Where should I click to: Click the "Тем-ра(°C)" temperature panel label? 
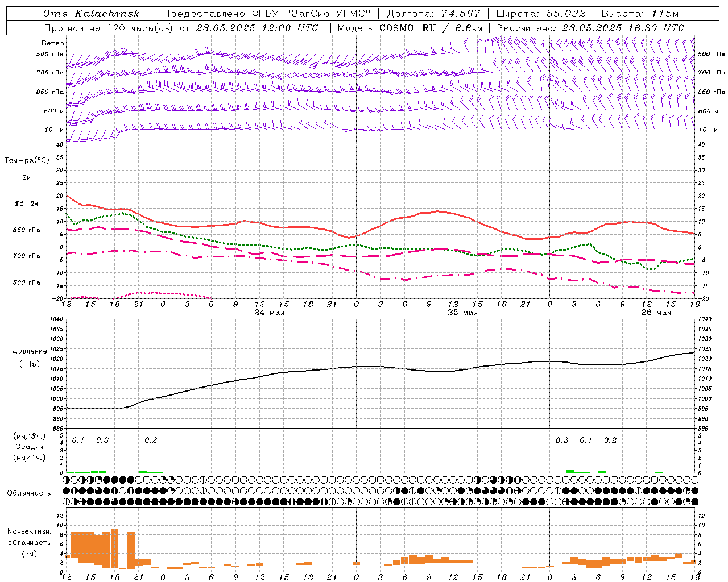tap(27, 161)
